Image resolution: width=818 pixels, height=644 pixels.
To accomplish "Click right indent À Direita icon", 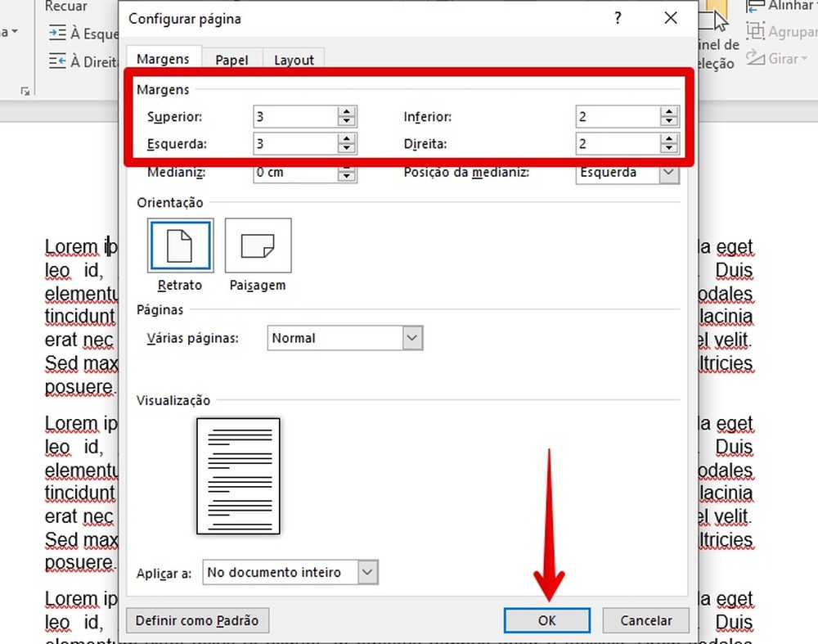I will pyautogui.click(x=57, y=61).
